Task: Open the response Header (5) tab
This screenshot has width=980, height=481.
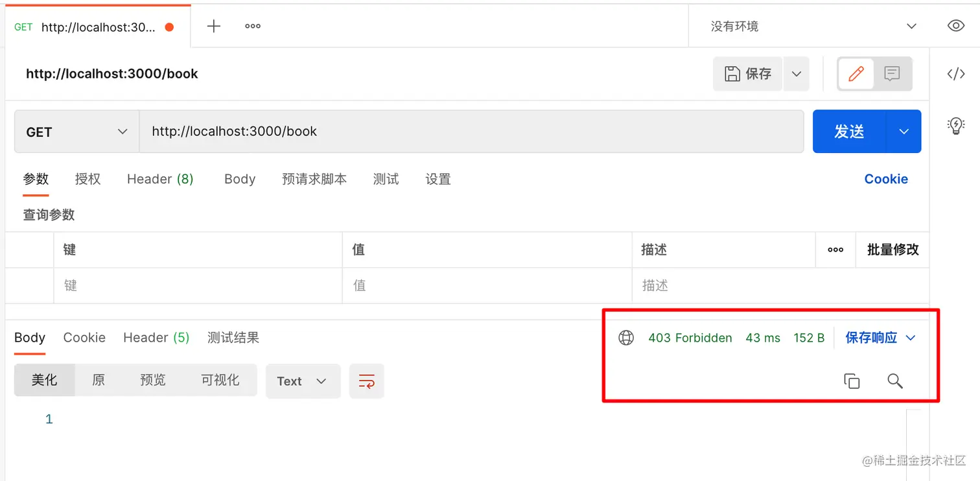Action: pos(156,338)
